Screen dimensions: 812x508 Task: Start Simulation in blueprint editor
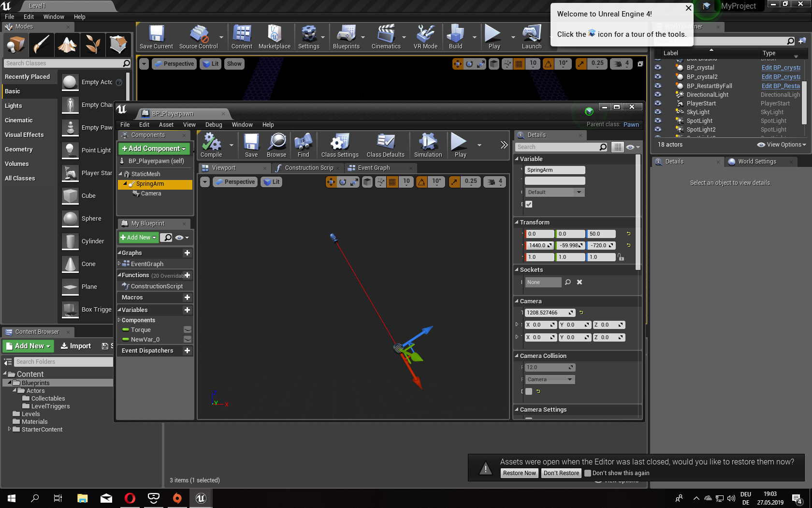click(x=428, y=143)
